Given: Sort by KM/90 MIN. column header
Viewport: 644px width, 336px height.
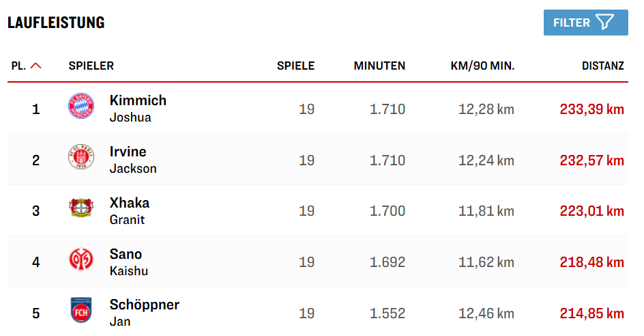Looking at the screenshot, I should [482, 66].
